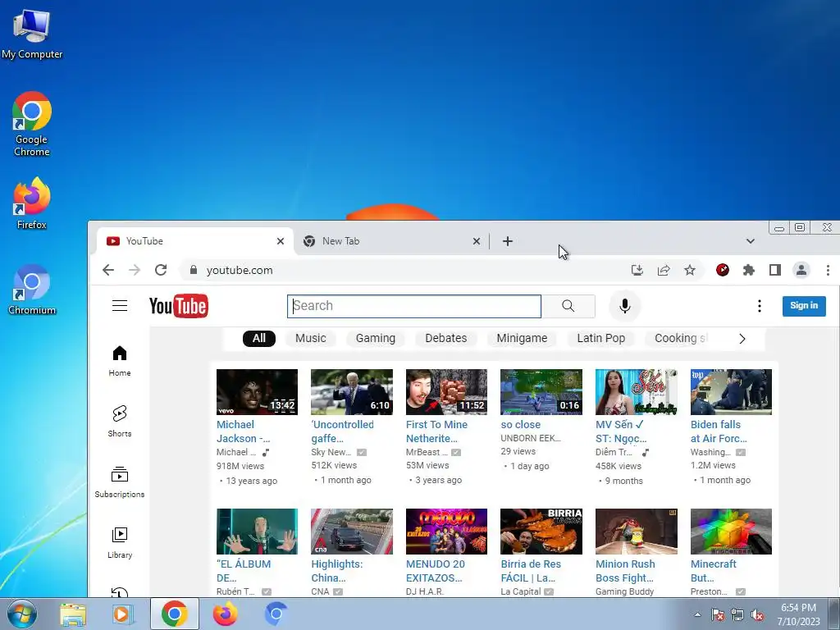The image size is (840, 630).
Task: Go to Home in YouTube sidebar
Action: click(x=120, y=361)
